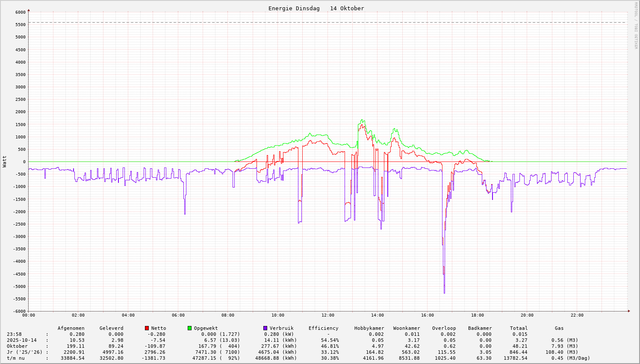Click the Watt Y-axis label
The height and width of the screenshot is (364, 640).
click(5, 161)
